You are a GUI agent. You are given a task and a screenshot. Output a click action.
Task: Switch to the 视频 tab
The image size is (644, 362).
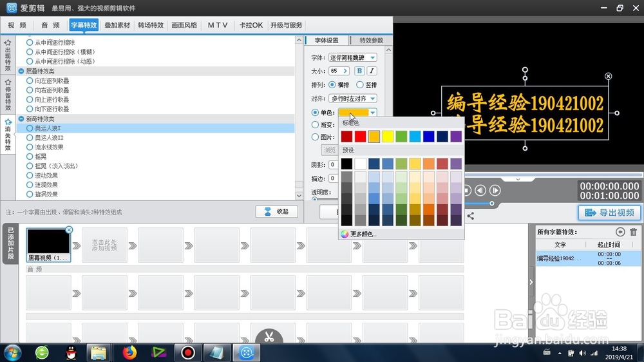tap(17, 25)
